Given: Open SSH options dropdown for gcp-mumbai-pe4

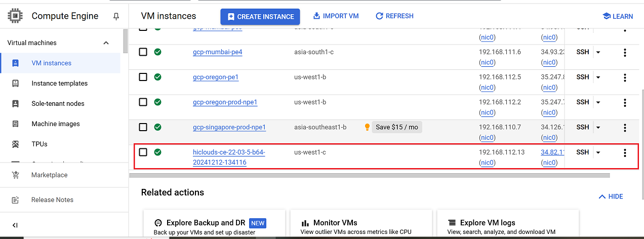Looking at the screenshot, I should (x=598, y=52).
